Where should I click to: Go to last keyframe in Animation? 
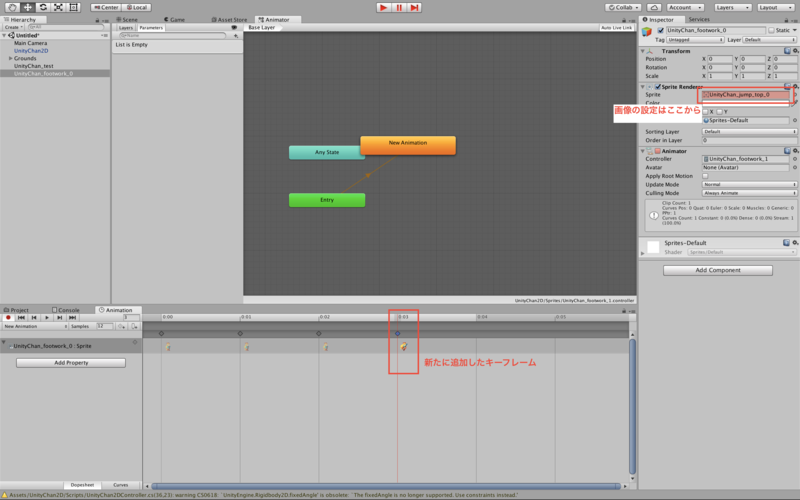(72, 317)
